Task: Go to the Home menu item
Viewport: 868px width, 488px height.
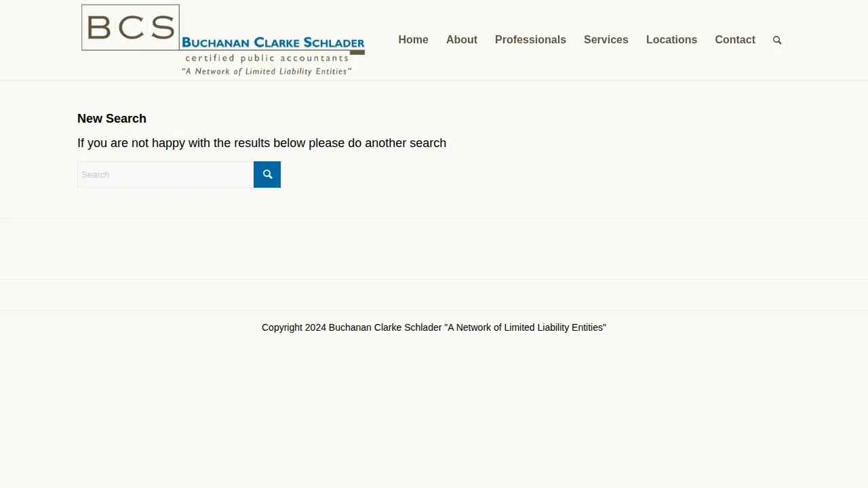Action: tap(413, 40)
